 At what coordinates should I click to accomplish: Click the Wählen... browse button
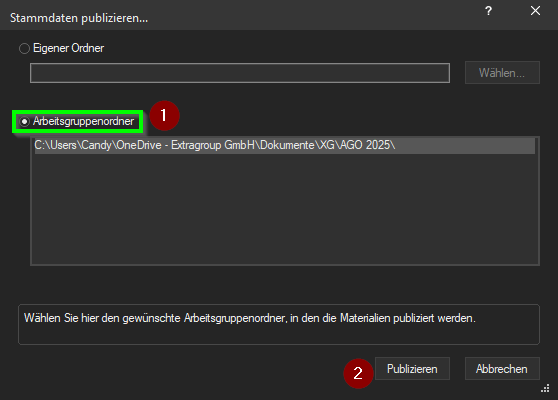click(x=502, y=73)
